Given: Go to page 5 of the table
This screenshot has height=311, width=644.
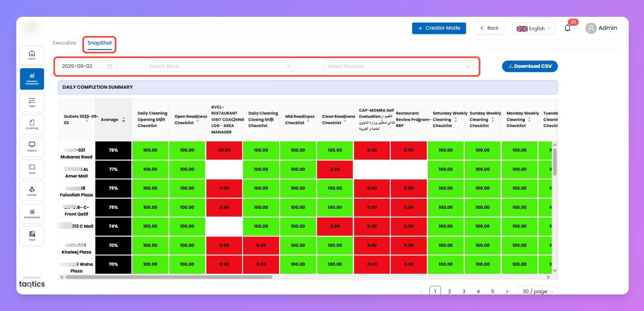Looking at the screenshot, I should pyautogui.click(x=493, y=291).
